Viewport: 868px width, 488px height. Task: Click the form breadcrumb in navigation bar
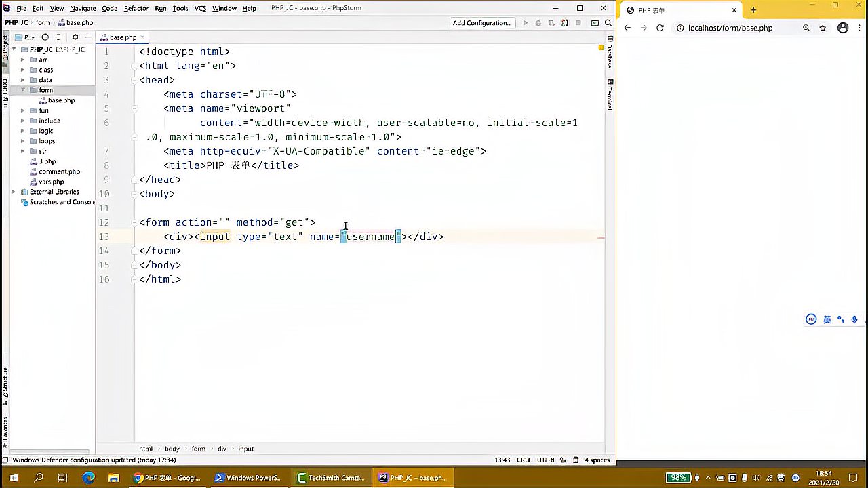click(43, 23)
